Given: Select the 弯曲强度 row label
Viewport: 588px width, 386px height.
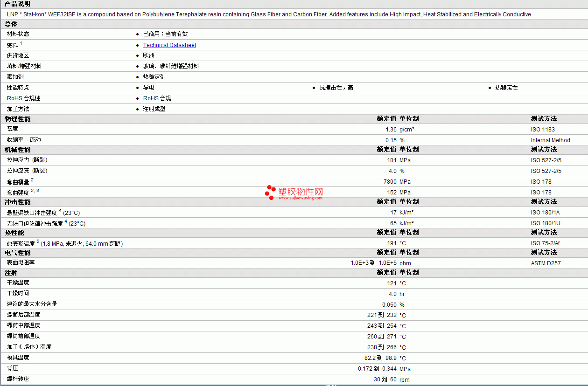Looking at the screenshot, I should pos(18,192).
